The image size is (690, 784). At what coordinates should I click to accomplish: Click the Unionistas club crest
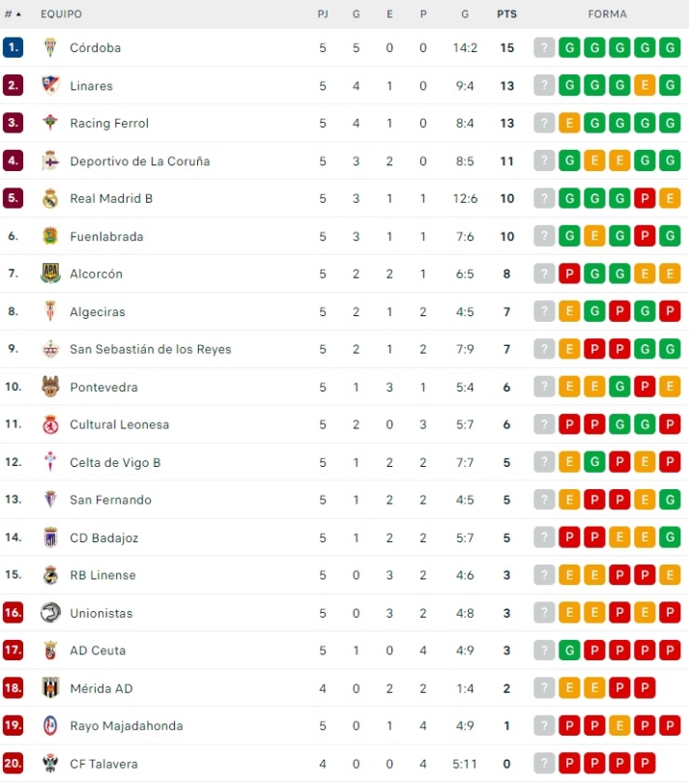(50, 613)
